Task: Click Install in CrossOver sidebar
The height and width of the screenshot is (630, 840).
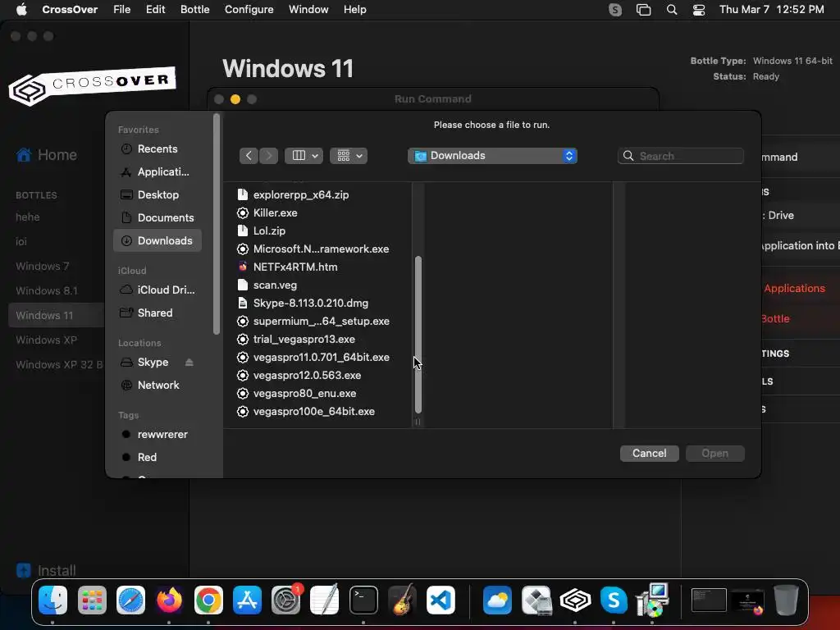Action: [46, 571]
